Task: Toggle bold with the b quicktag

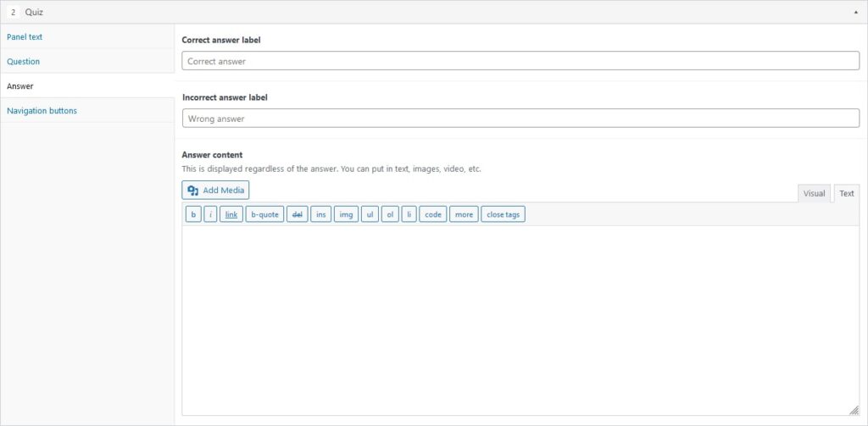Action: (x=193, y=214)
